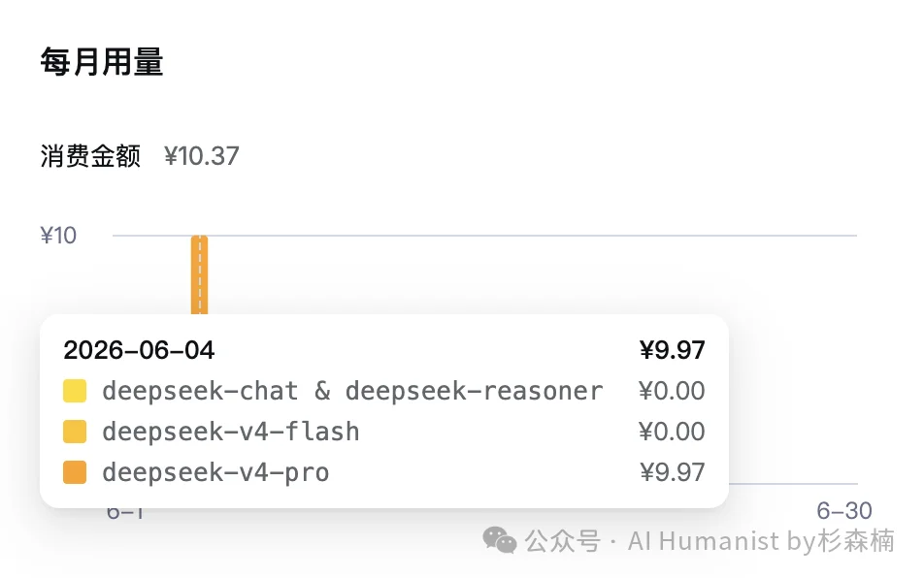924x578 pixels.
Task: Click the 6-1 x-axis date label
Action: pyautogui.click(x=124, y=514)
